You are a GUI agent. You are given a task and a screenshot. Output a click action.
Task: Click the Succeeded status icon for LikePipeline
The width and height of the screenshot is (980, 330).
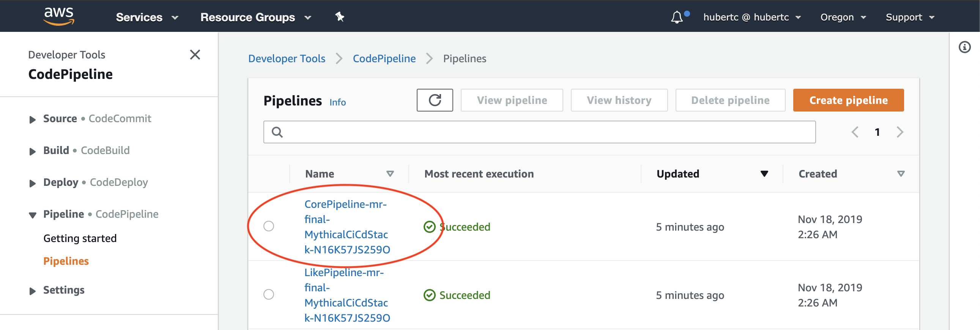coord(430,295)
